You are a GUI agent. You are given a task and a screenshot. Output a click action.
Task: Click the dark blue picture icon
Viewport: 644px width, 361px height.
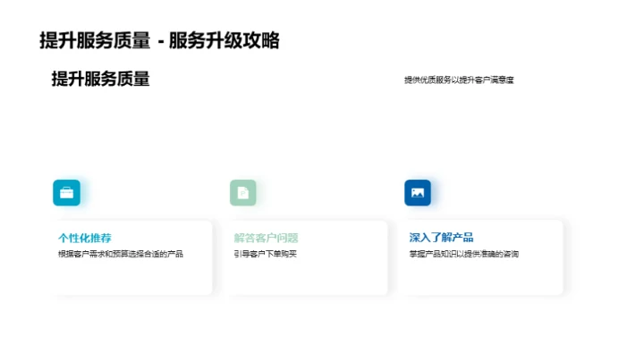click(417, 192)
